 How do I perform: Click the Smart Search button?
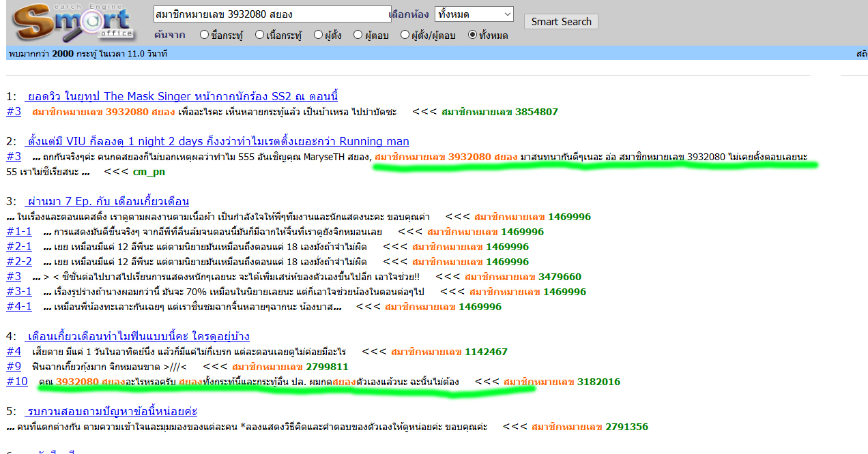click(561, 22)
